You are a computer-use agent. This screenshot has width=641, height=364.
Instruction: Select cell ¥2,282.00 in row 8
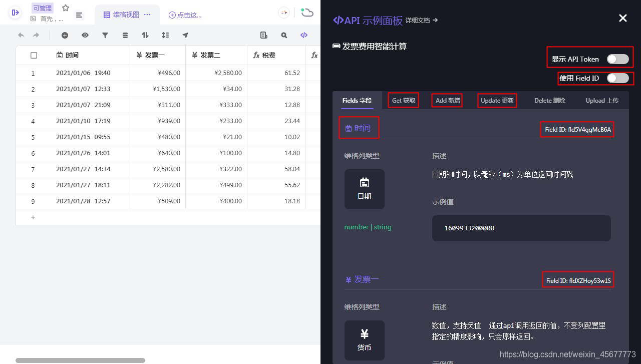(158, 185)
